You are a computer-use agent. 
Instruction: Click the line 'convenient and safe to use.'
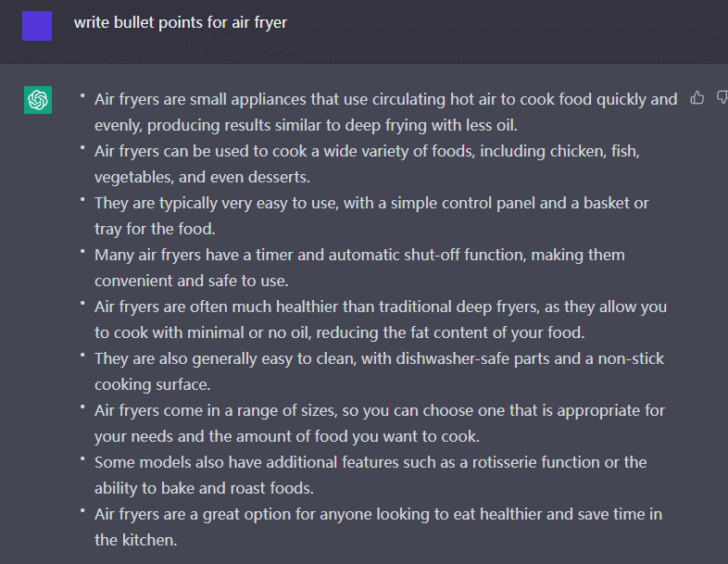click(x=192, y=281)
